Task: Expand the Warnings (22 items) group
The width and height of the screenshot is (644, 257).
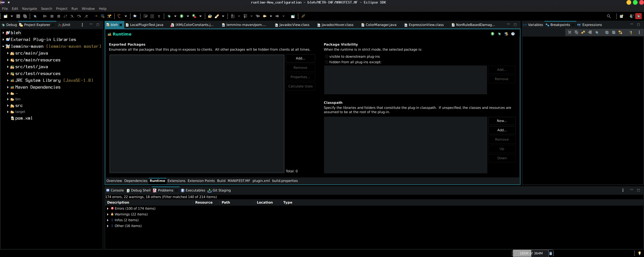Action: (x=108, y=214)
